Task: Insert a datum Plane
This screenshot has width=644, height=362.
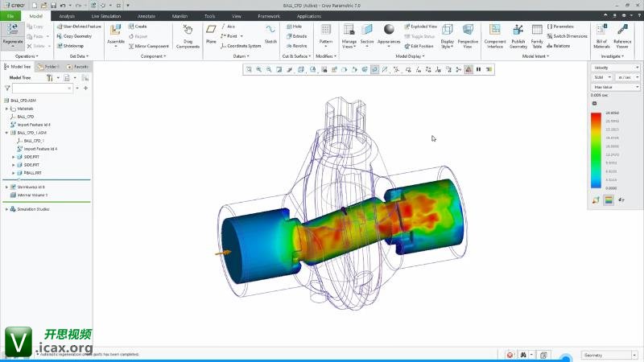Action: click(211, 34)
